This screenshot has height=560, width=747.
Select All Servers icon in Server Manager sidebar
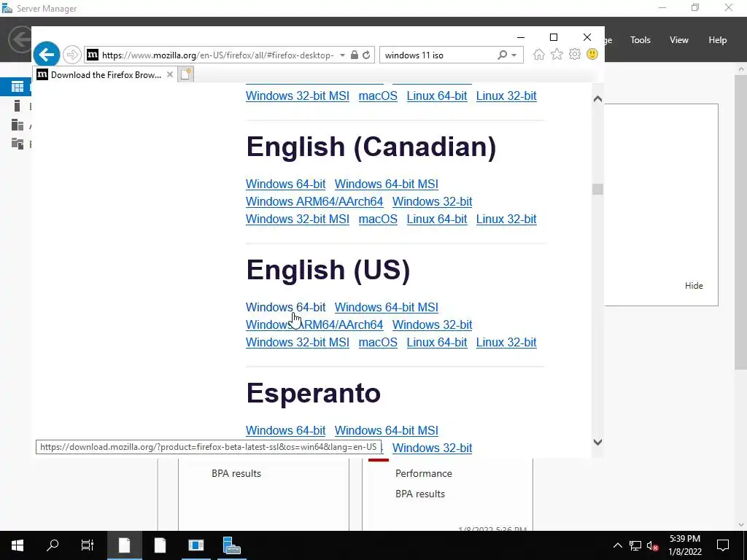(18, 125)
